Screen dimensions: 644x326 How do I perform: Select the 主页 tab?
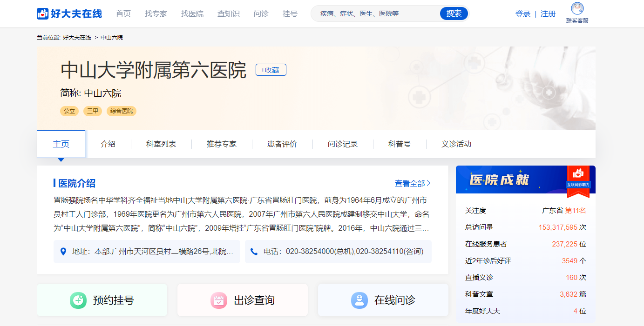click(61, 144)
